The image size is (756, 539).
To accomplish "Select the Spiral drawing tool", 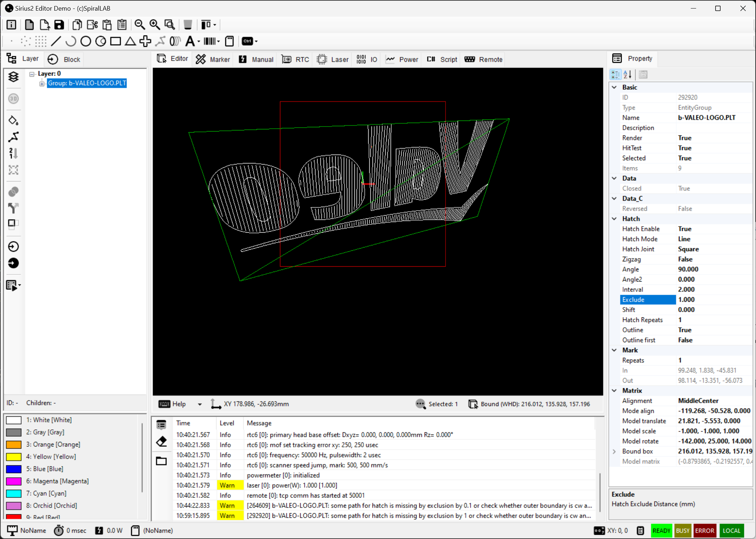I will tap(175, 41).
